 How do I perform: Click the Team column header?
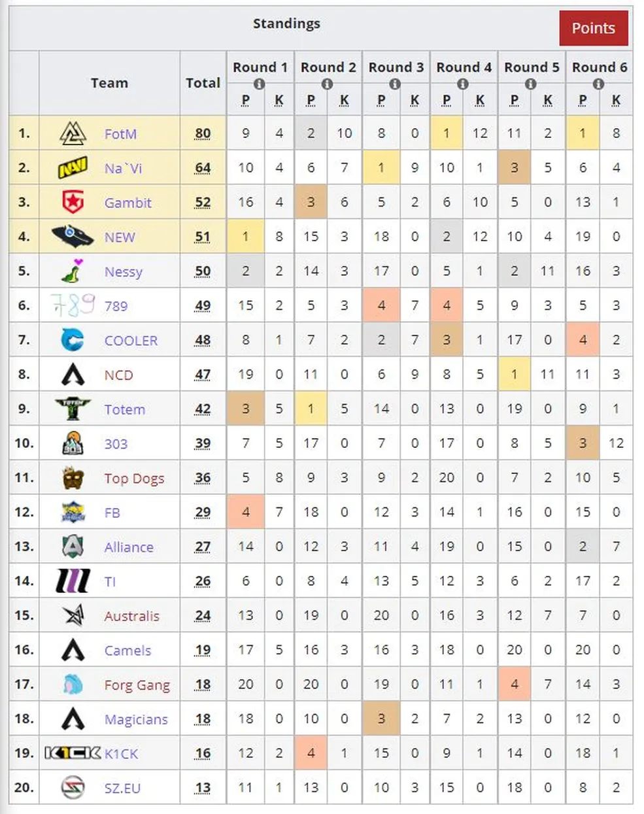pyautogui.click(x=109, y=83)
